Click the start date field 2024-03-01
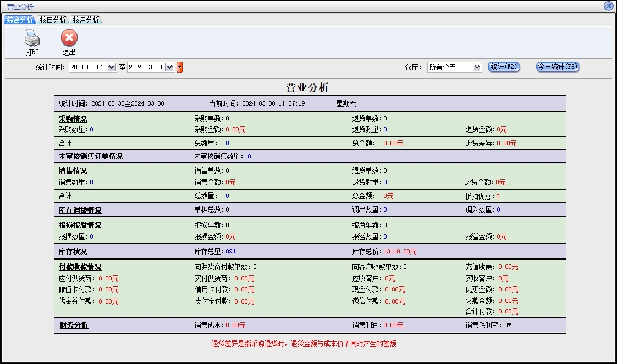The height and width of the screenshot is (364, 617). pyautogui.click(x=87, y=67)
